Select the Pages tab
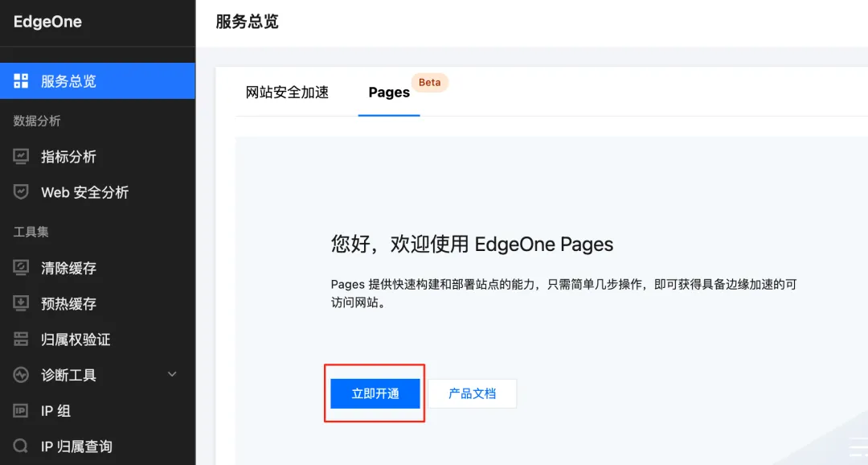 click(389, 93)
